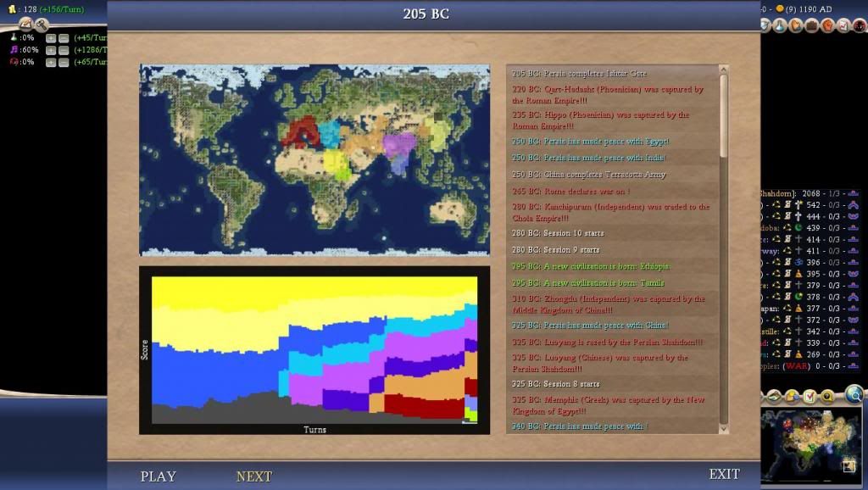The width and height of the screenshot is (868, 490).
Task: Click the Hindu Om icon in 396 row
Action: 798,263
